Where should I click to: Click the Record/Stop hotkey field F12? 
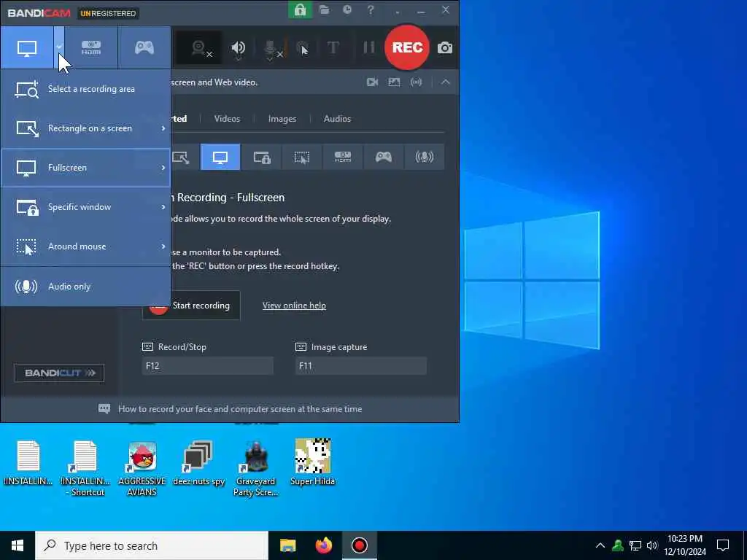pyautogui.click(x=207, y=366)
